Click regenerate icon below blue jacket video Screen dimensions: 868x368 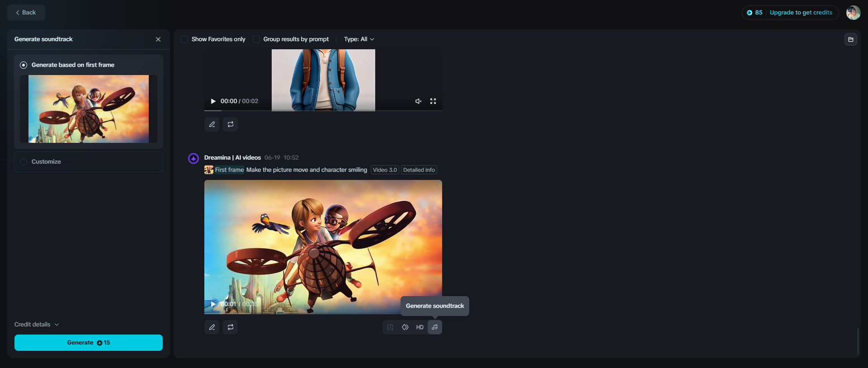tap(231, 124)
